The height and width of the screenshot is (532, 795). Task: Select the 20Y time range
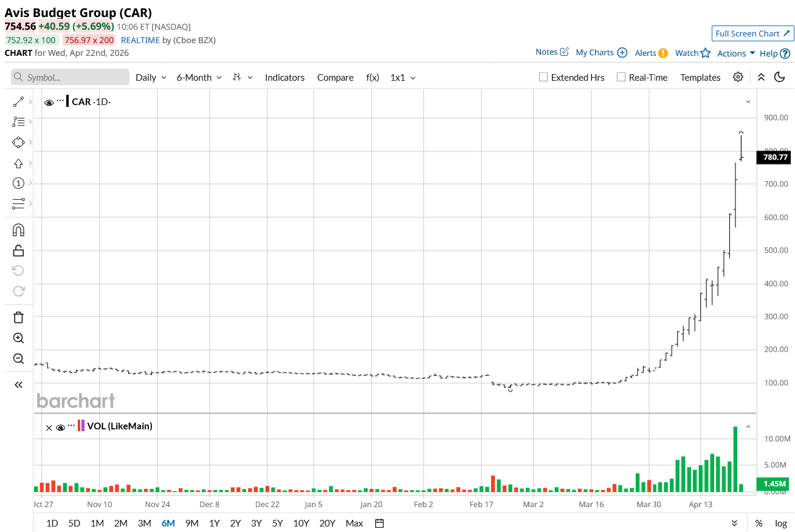coord(327,523)
